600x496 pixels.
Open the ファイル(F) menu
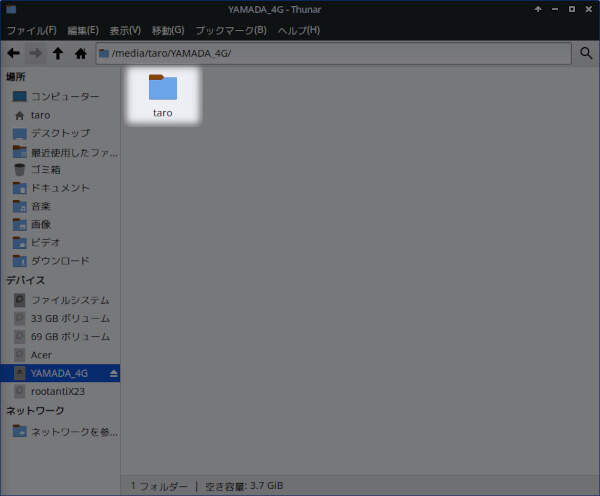[x=32, y=30]
